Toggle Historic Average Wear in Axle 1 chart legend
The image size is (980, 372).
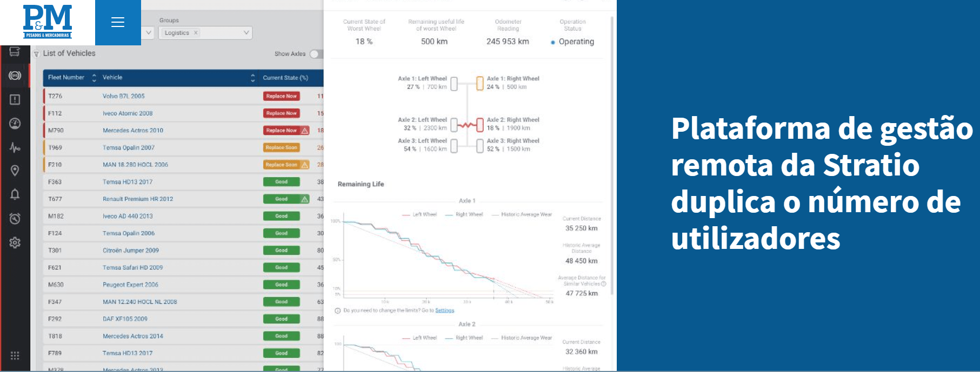pos(522,214)
